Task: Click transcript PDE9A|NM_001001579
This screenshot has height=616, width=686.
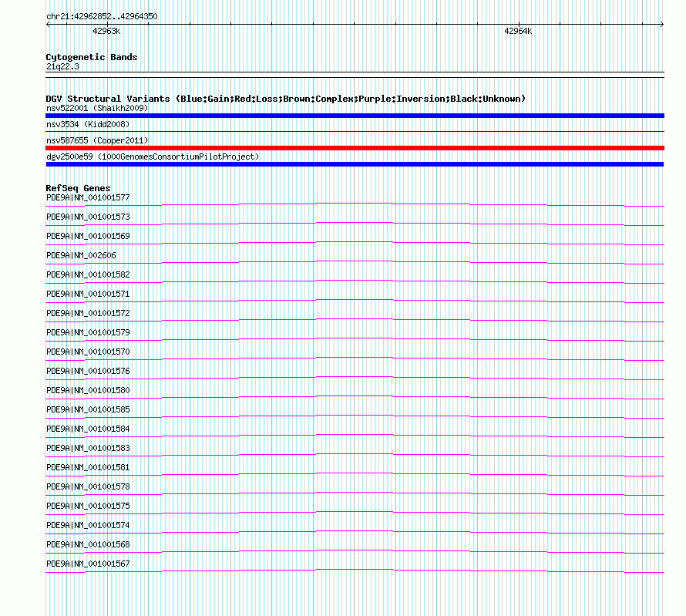Action: 88,332
